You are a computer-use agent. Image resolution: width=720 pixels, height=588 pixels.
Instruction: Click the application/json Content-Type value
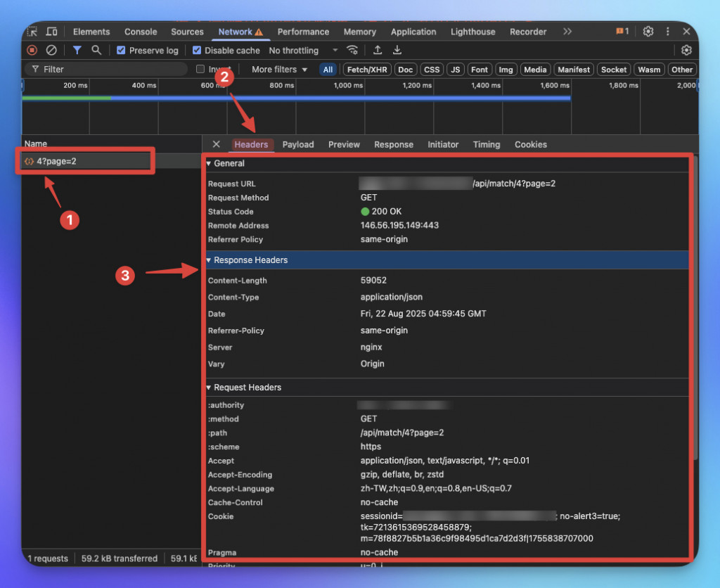coord(391,297)
